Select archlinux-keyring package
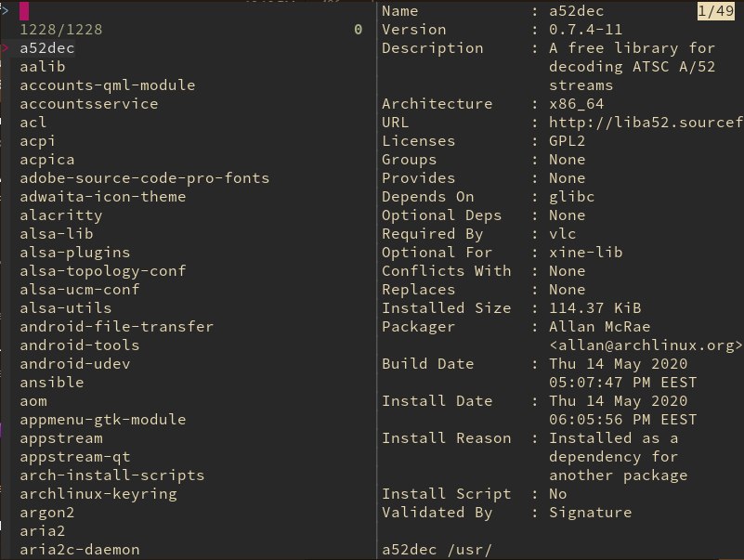 click(x=98, y=494)
